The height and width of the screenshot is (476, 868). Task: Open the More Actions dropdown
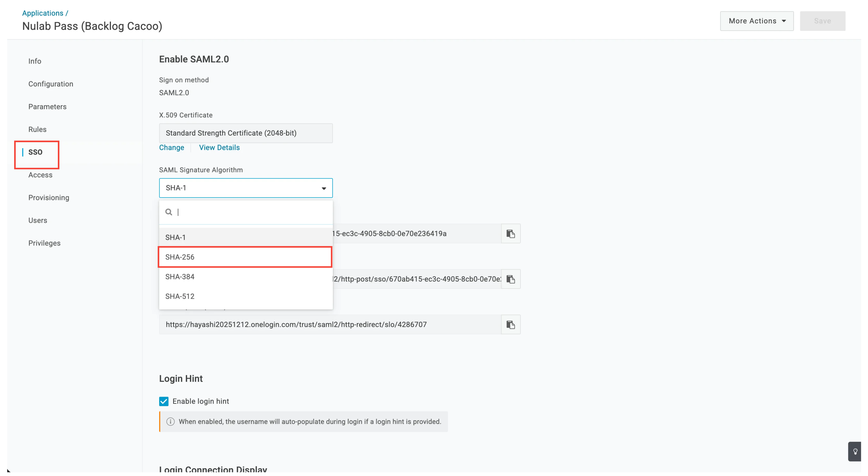coord(757,21)
